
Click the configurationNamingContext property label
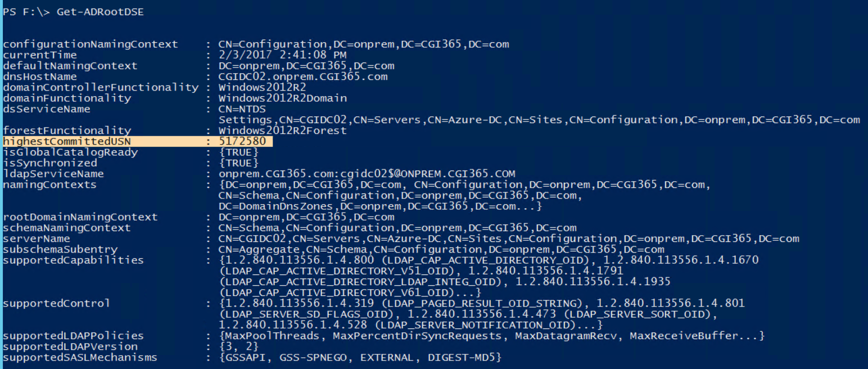pyautogui.click(x=91, y=44)
